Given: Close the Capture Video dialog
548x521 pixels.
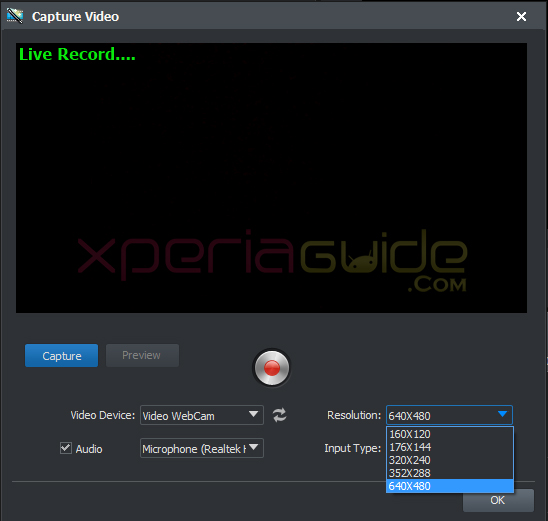Looking at the screenshot, I should 521,16.
